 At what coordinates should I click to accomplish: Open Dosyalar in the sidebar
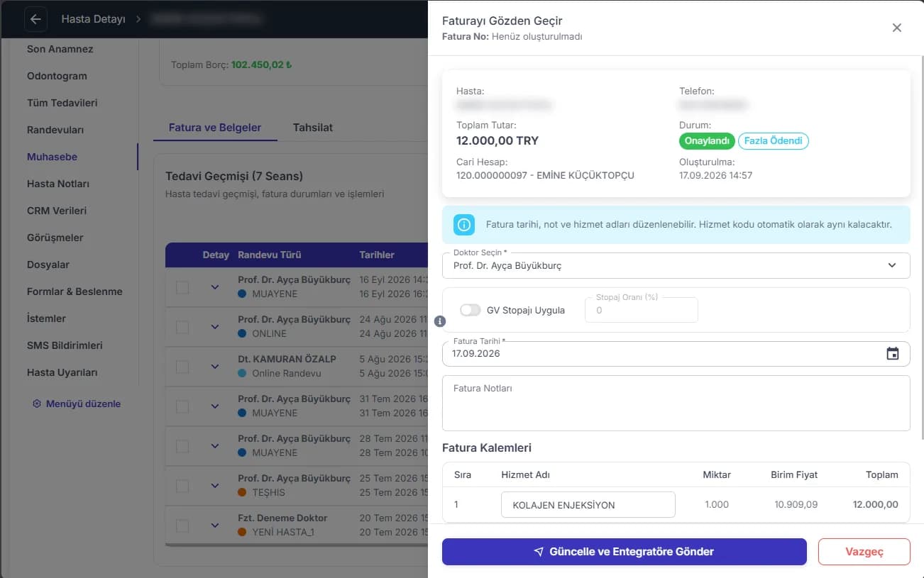tap(48, 265)
